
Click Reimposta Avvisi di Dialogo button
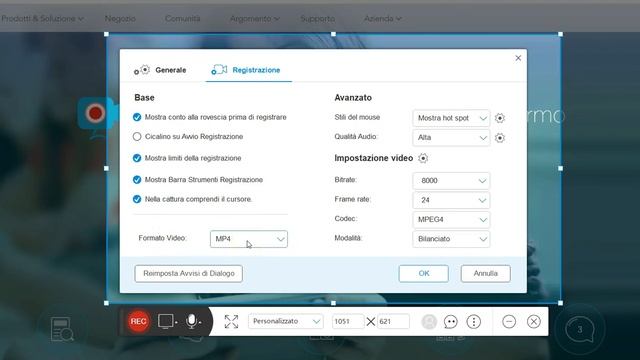[x=189, y=273]
